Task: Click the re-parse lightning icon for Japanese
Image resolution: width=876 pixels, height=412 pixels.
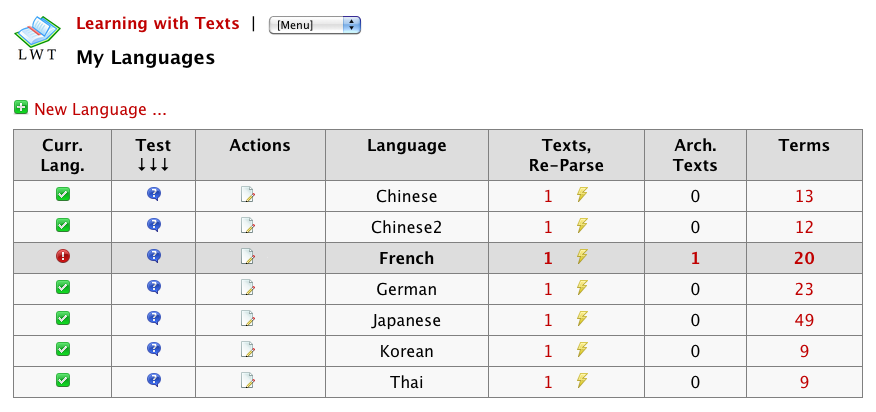Action: coord(582,319)
